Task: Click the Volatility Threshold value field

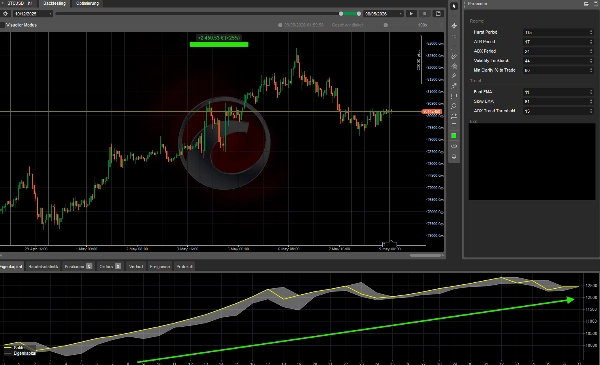Action: pyautogui.click(x=558, y=61)
